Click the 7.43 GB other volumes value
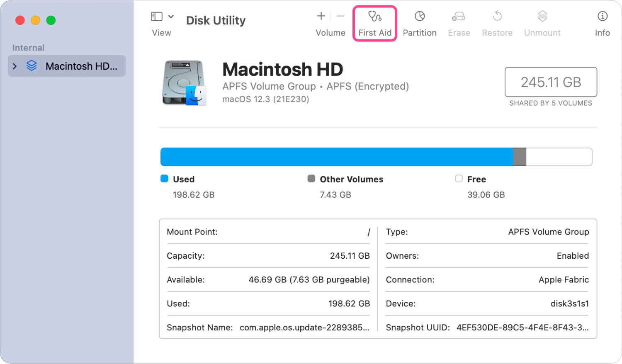Screen dimensions: 622x364 [335, 195]
